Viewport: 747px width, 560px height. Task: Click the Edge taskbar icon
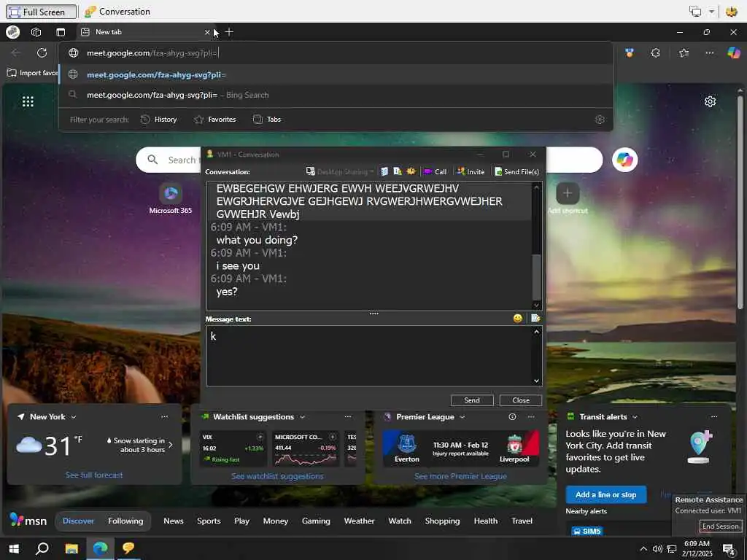(x=100, y=548)
